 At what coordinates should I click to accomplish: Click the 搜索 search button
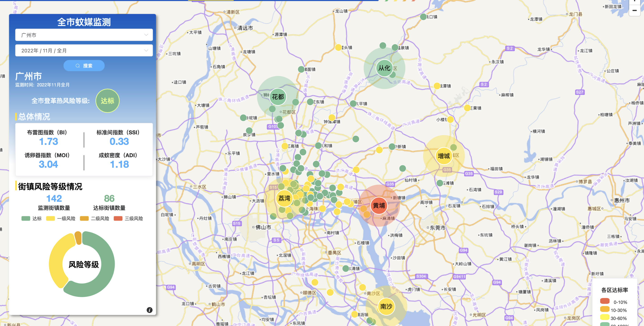[x=84, y=66]
